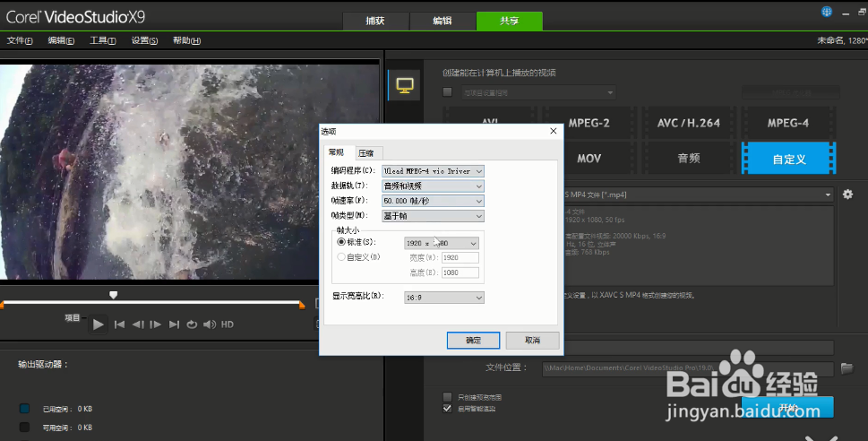Select the computer output monitor icon
This screenshot has height=441, width=868.
pyautogui.click(x=405, y=86)
